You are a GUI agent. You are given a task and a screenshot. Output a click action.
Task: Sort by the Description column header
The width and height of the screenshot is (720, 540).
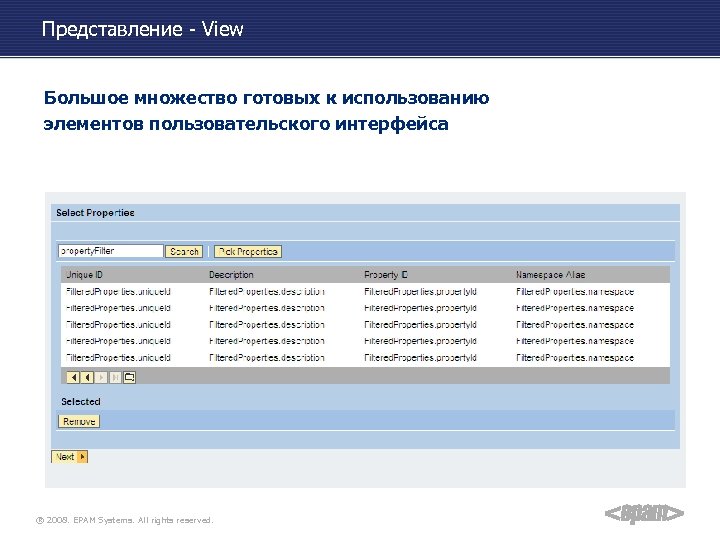pos(231,275)
